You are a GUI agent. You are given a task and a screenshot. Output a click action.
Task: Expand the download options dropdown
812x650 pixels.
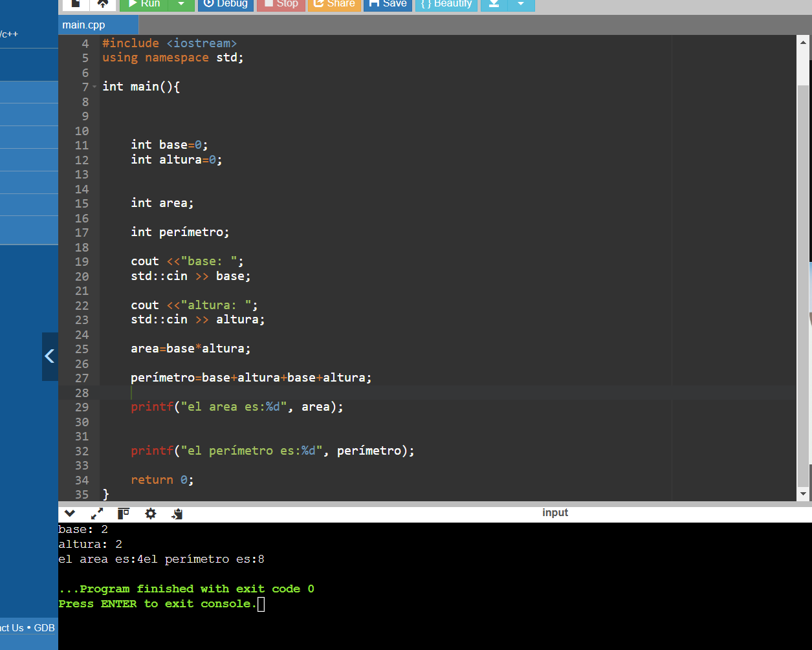(521, 5)
